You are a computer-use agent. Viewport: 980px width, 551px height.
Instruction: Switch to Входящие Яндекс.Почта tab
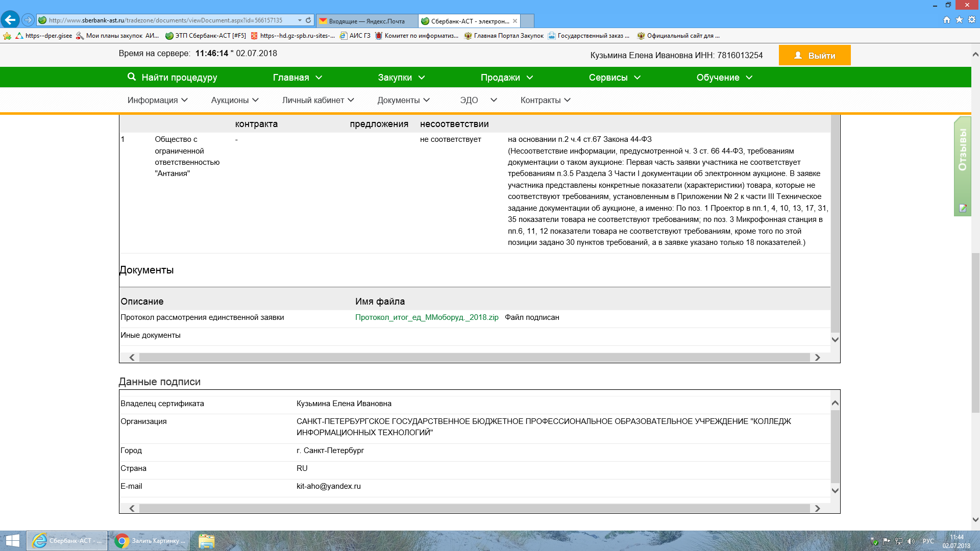(x=366, y=21)
